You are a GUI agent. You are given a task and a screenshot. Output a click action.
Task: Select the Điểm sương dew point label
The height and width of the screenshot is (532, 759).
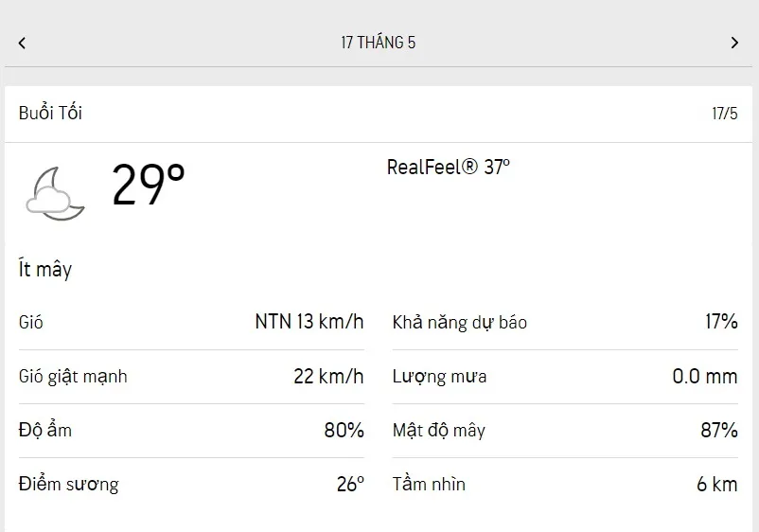coord(69,485)
